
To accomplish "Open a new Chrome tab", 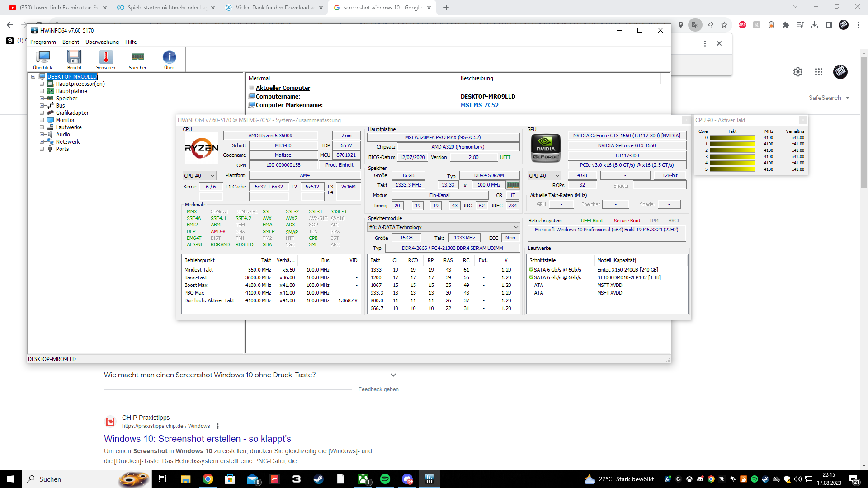I will [446, 8].
